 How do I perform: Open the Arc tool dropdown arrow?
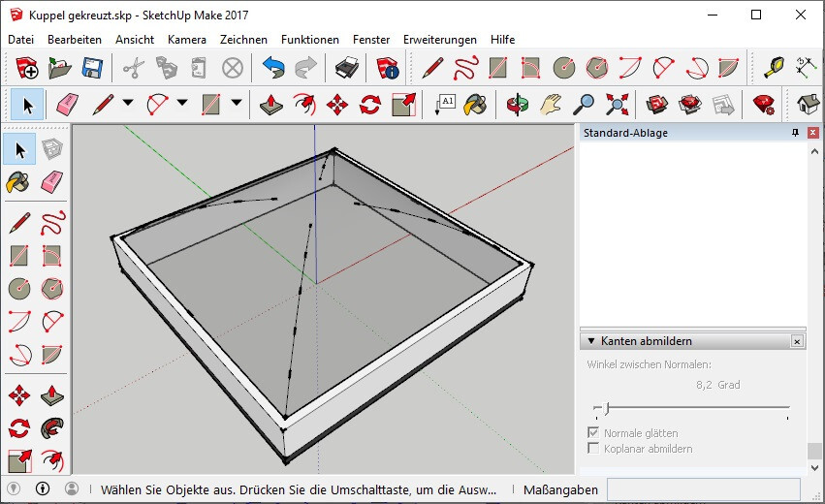pos(182,103)
